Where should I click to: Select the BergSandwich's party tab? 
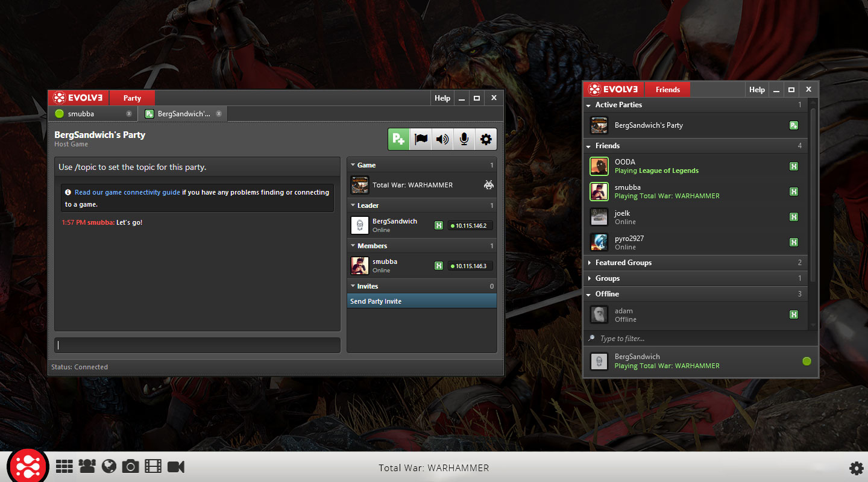tap(183, 113)
